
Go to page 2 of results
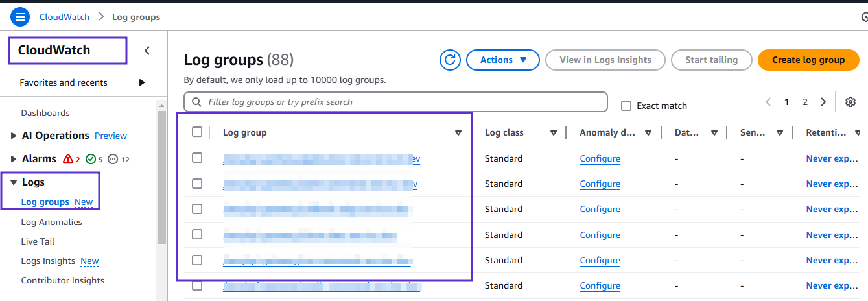click(x=805, y=102)
